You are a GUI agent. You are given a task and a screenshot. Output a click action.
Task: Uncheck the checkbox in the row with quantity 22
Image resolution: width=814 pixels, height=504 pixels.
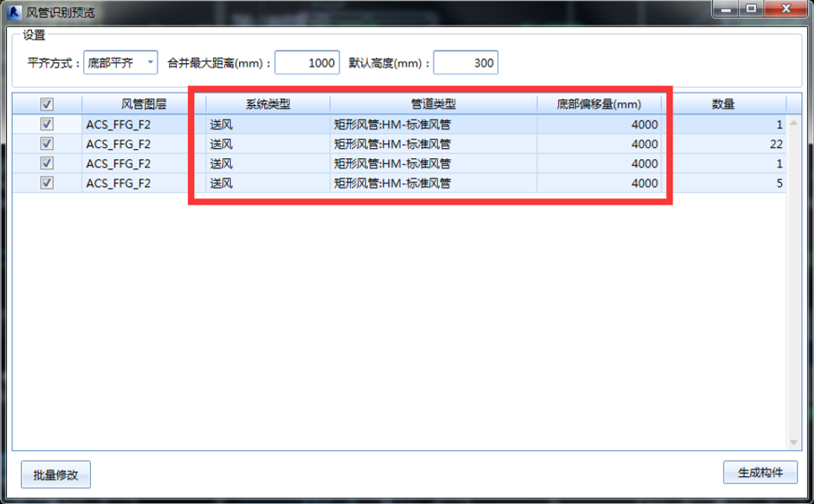pos(47,144)
